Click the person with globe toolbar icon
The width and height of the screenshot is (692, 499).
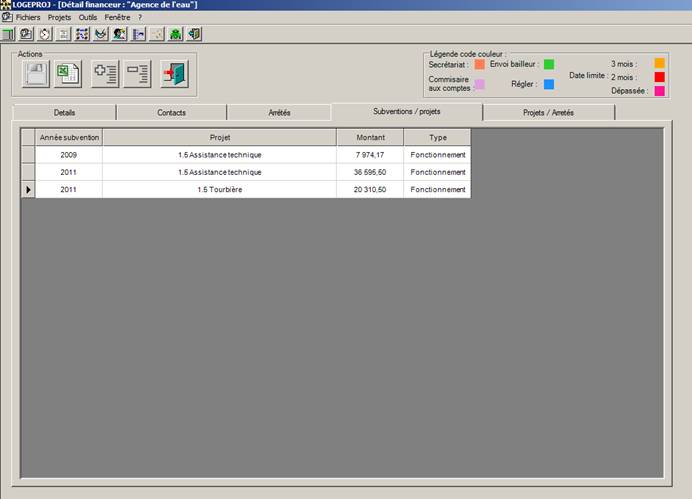click(120, 34)
